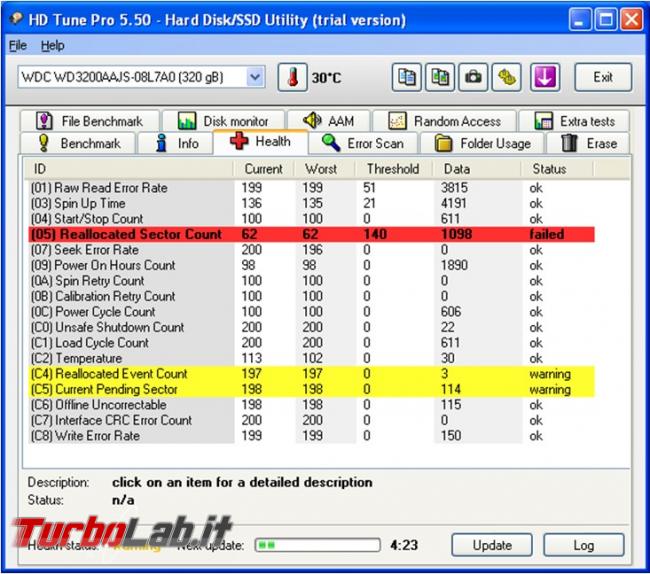This screenshot has width=650, height=574.
Task: Switch to the Disk monitor tab
Action: [x=223, y=121]
